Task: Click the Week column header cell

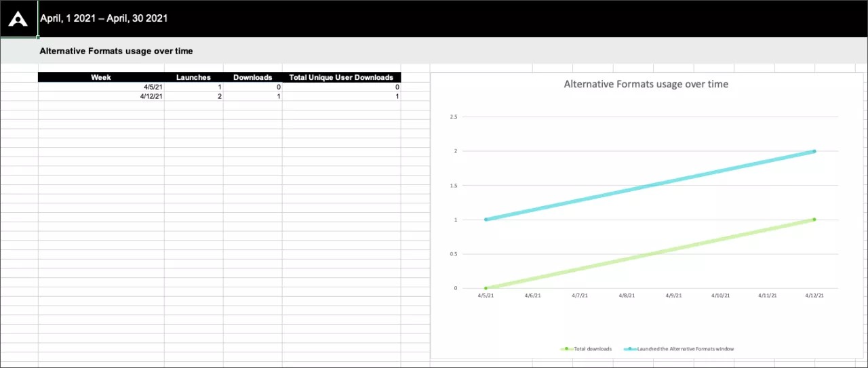Action: (x=101, y=77)
